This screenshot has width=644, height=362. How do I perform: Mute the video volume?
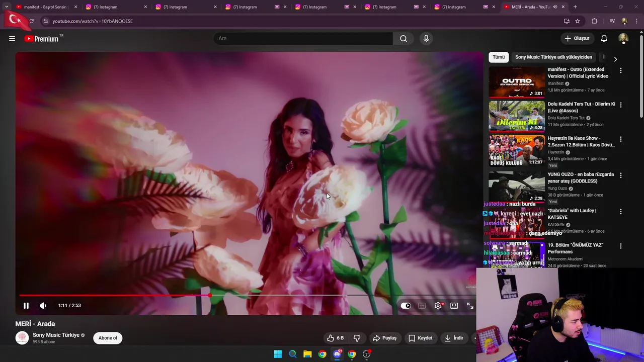(43, 306)
